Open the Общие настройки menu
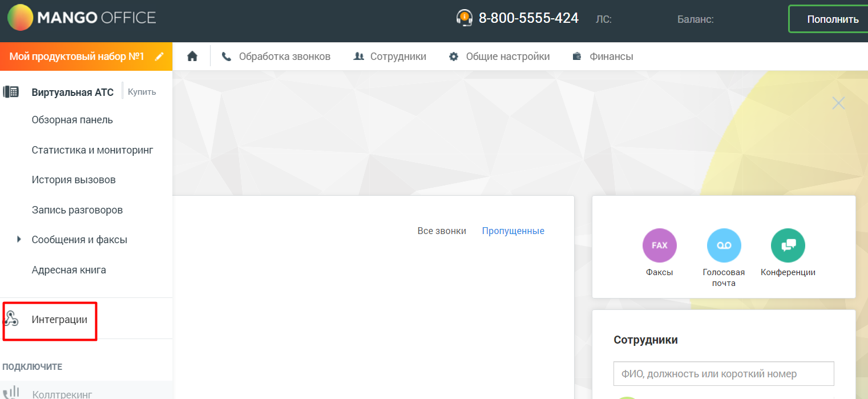The width and height of the screenshot is (868, 399). pos(499,57)
